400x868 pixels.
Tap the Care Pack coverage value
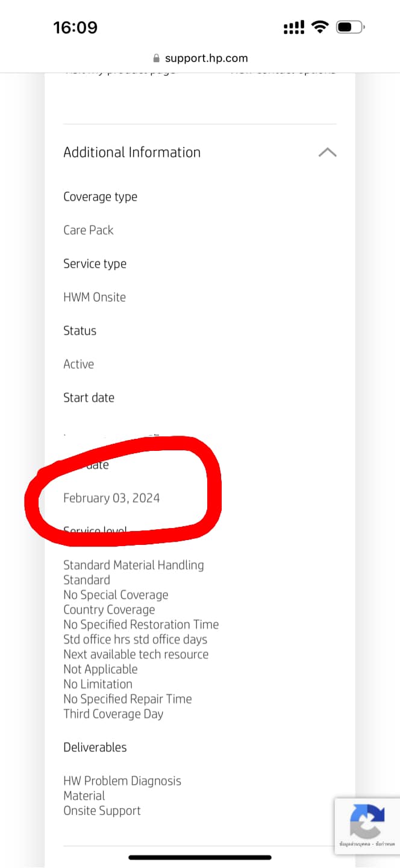89,230
